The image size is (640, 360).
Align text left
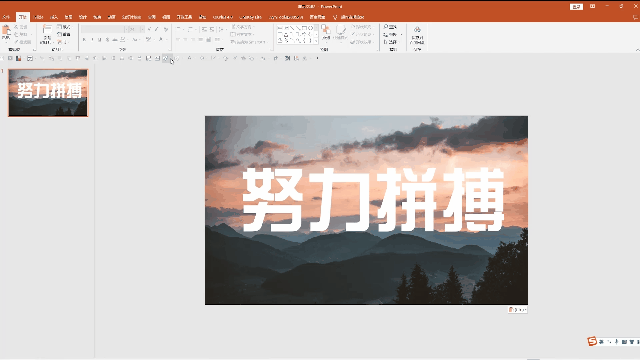178,40
